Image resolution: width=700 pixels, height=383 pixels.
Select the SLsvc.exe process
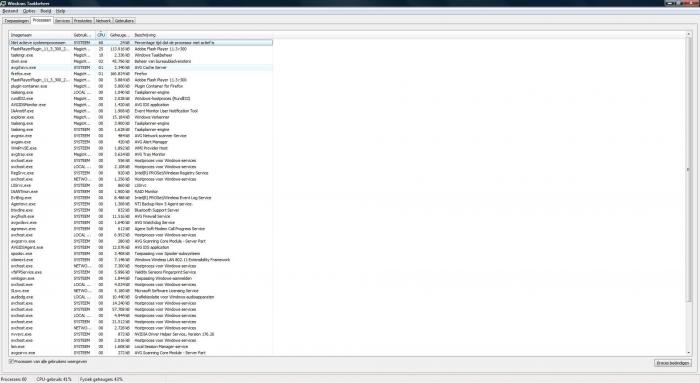[141, 291]
